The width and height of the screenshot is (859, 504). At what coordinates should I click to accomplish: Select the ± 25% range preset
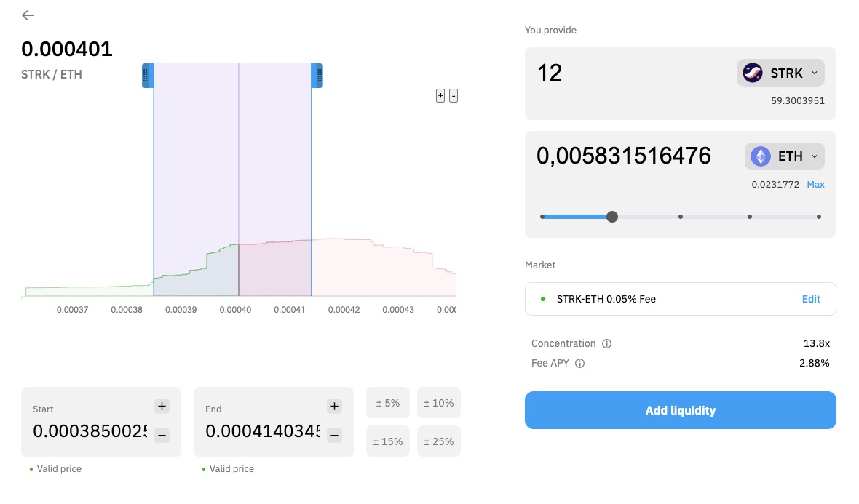pyautogui.click(x=438, y=441)
